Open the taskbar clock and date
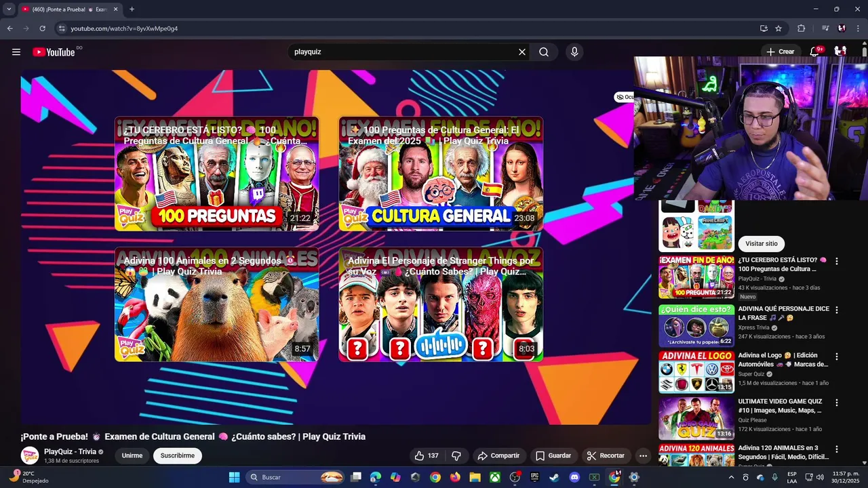The width and height of the screenshot is (868, 488). (846, 477)
